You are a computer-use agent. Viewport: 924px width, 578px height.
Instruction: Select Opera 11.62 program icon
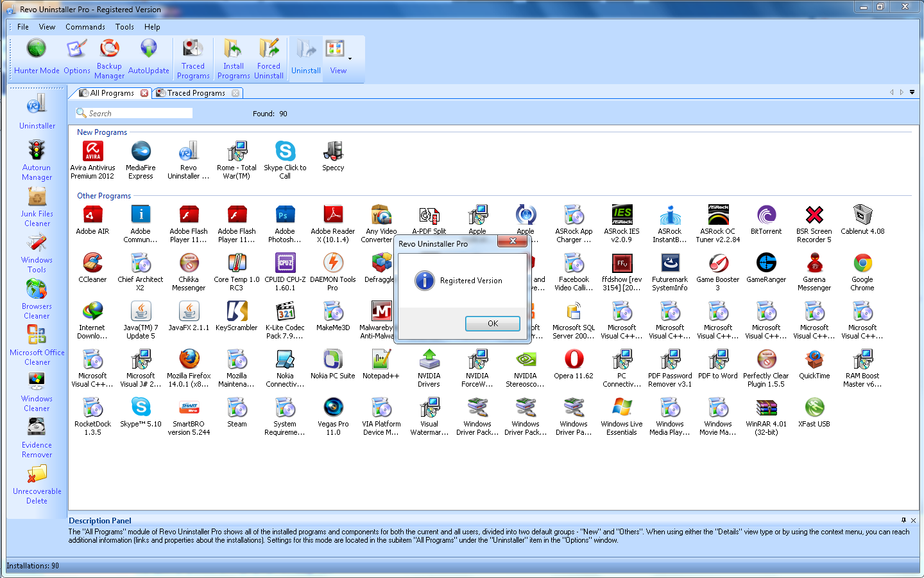[x=574, y=364]
